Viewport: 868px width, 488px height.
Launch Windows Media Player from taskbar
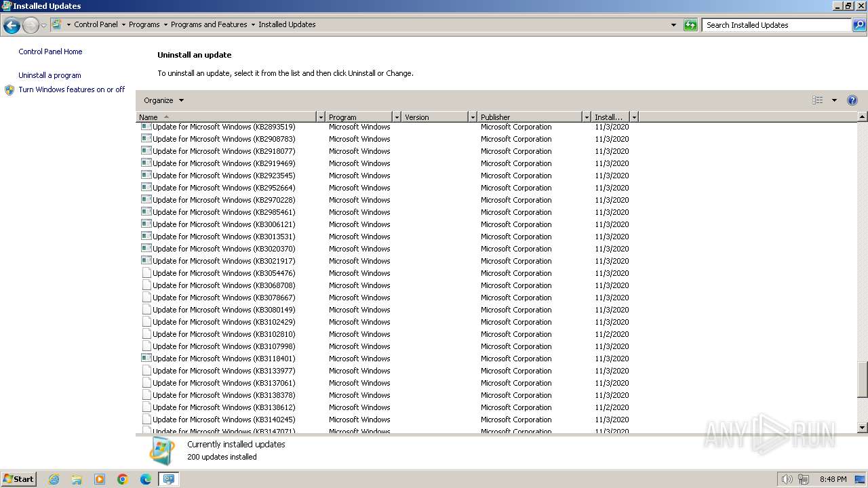coord(100,479)
